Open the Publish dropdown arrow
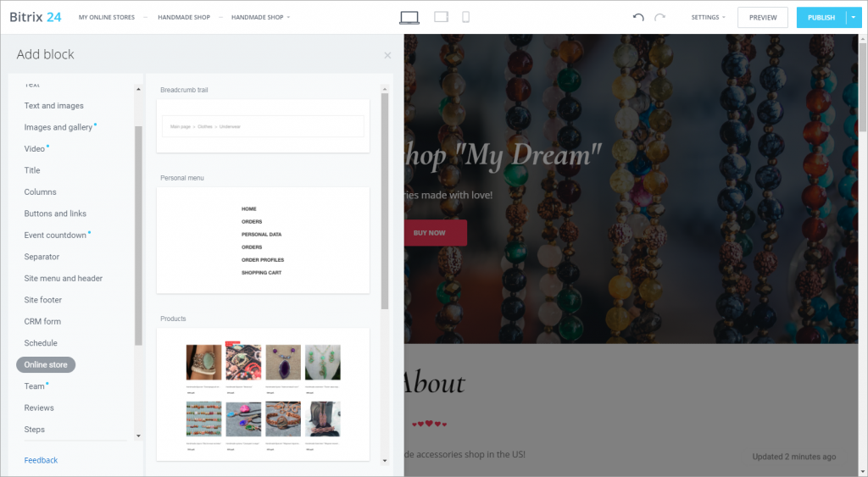 [x=854, y=18]
